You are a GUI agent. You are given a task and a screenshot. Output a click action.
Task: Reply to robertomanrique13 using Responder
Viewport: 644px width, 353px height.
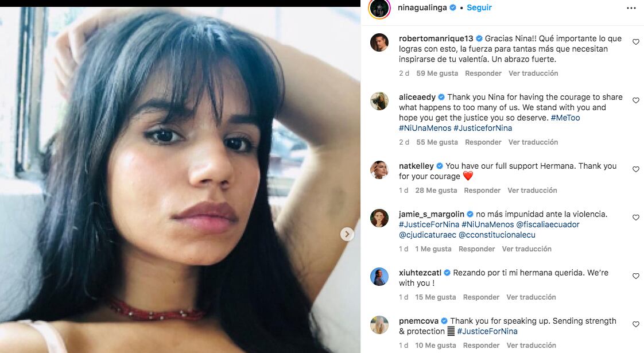point(483,73)
